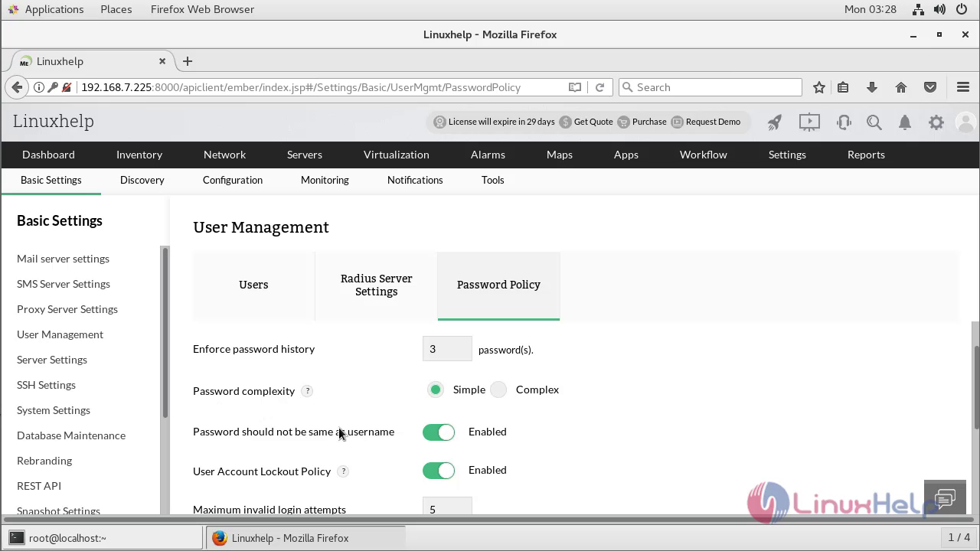Open SMS Server Settings in sidebar
This screenshot has height=551, width=980.
[x=64, y=284]
